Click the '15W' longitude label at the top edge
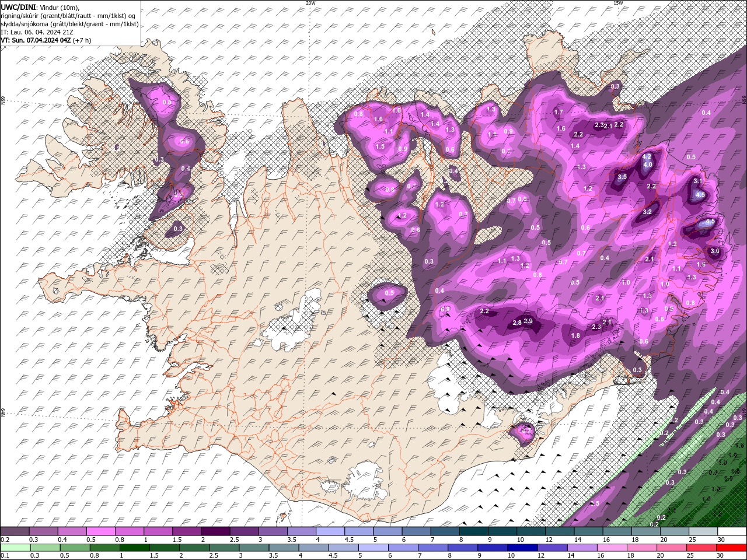747x560 pixels. coord(618,3)
